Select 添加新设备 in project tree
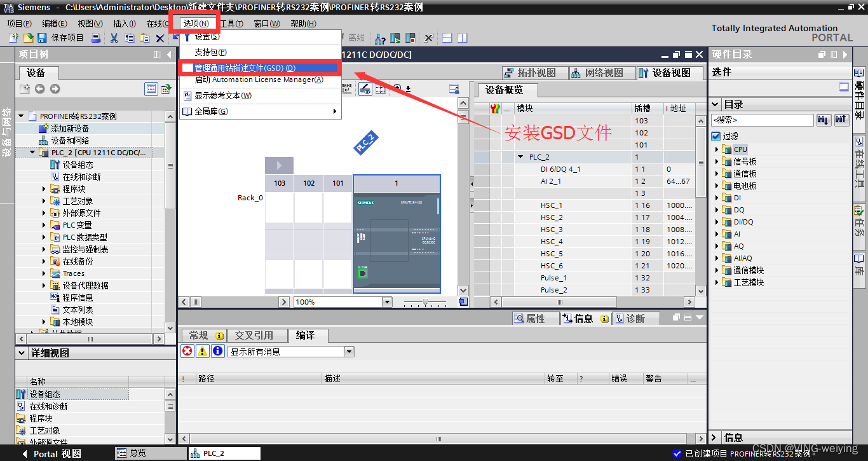 point(70,128)
